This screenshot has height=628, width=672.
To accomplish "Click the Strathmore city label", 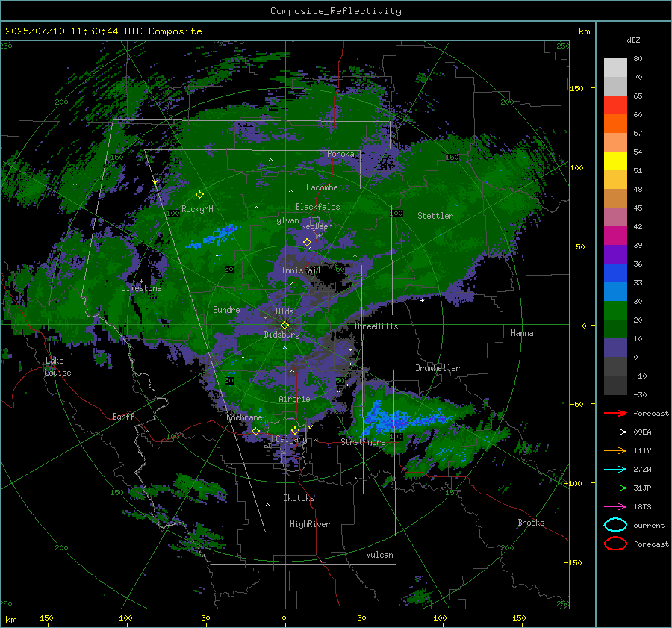I will [363, 442].
